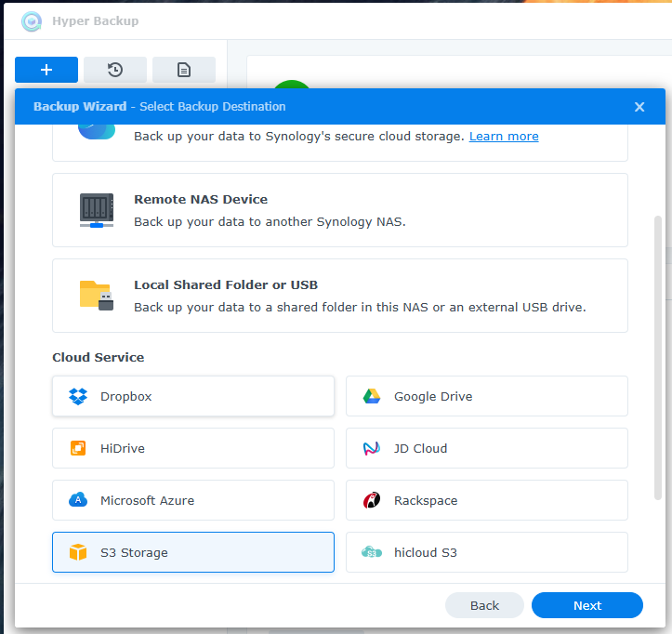Image resolution: width=672 pixels, height=634 pixels.
Task: Select the S3 Storage label
Action: [134, 552]
